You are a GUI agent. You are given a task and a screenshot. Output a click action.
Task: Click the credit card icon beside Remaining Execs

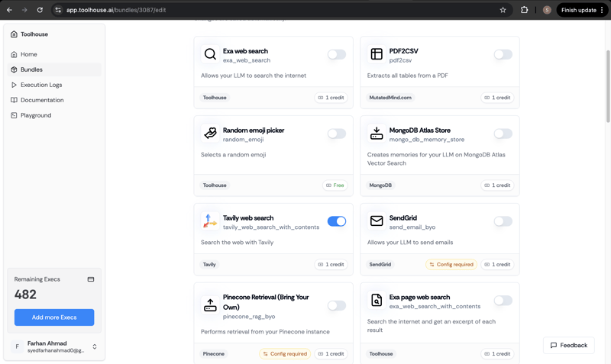click(91, 279)
